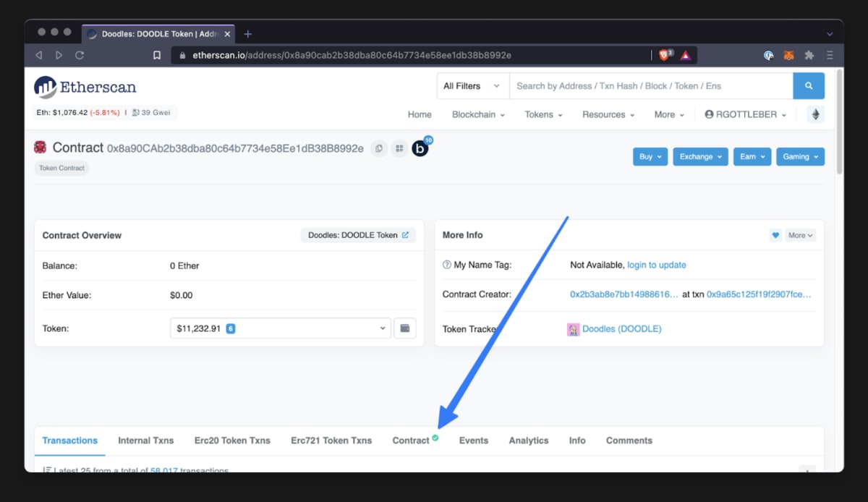Open the Earn dropdown button

752,157
